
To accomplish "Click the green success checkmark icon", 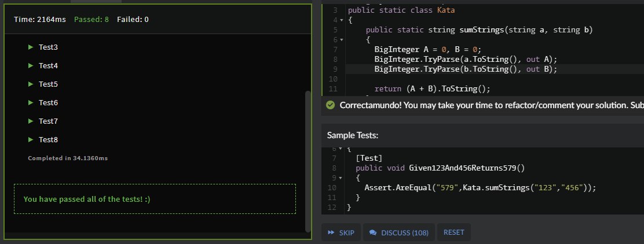I will pyautogui.click(x=330, y=105).
